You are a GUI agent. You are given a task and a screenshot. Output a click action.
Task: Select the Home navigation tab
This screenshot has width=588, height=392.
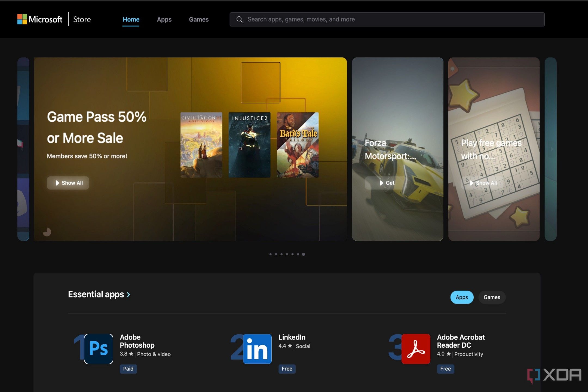click(x=131, y=19)
